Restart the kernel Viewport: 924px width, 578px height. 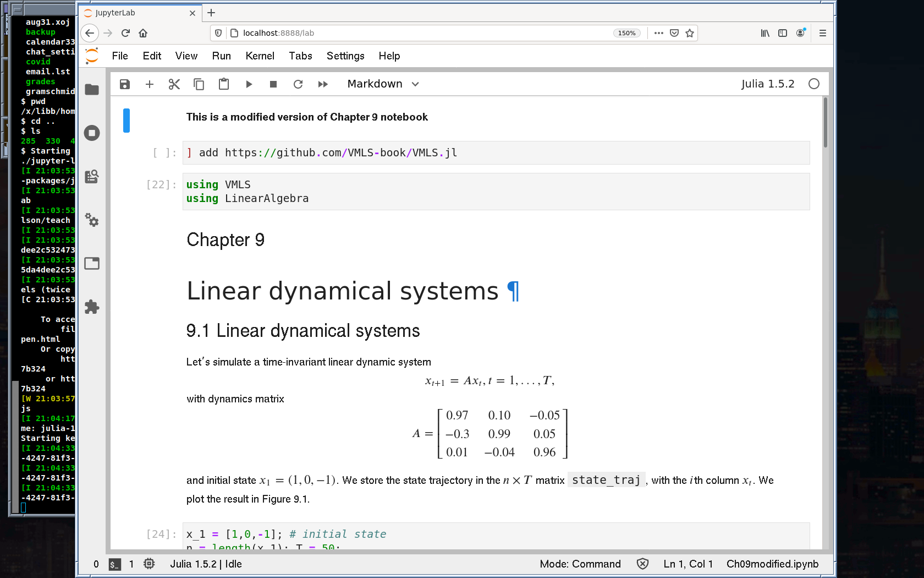pos(298,84)
